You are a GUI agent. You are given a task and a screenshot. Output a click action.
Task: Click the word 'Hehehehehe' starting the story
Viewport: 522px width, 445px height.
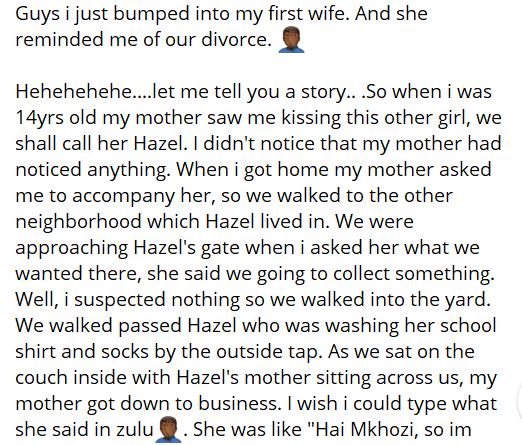point(74,91)
